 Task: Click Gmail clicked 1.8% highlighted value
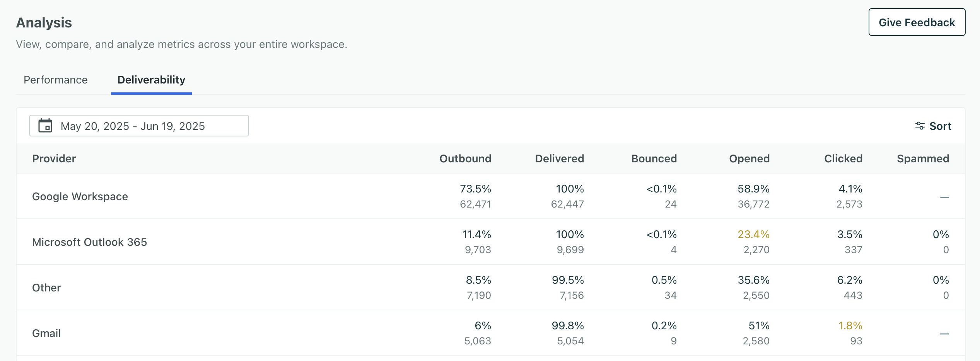[x=850, y=325]
